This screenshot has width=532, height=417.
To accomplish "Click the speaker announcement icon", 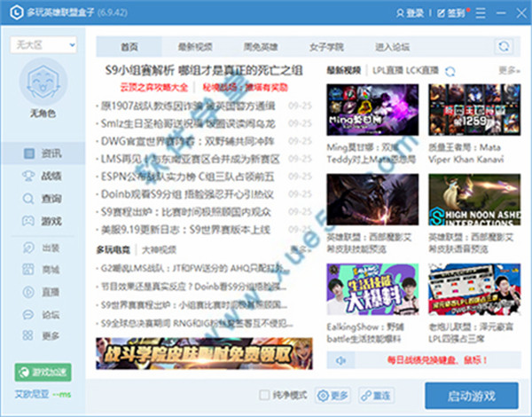I will (340, 360).
